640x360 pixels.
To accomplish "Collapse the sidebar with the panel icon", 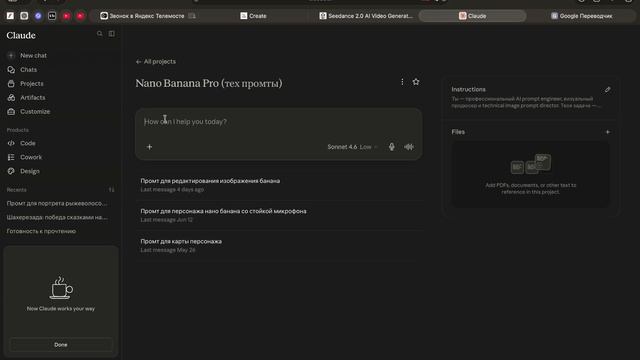I will coord(111,34).
